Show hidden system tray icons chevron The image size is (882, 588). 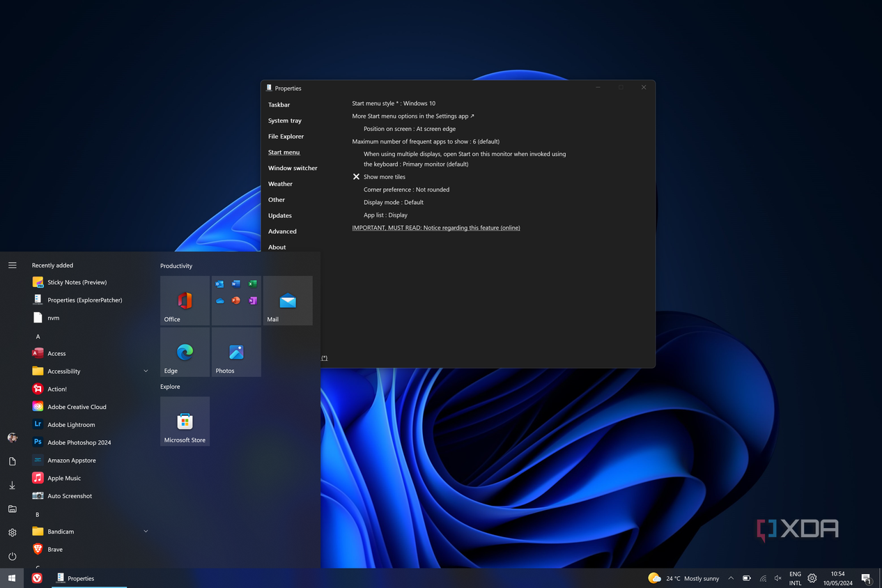pos(731,578)
